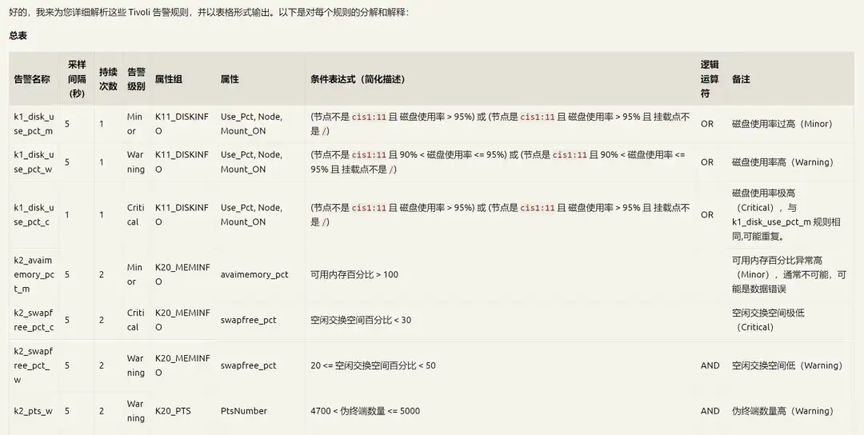
Task: Click Warning level in k2_swapfree_pct_w row
Action: tap(136, 366)
